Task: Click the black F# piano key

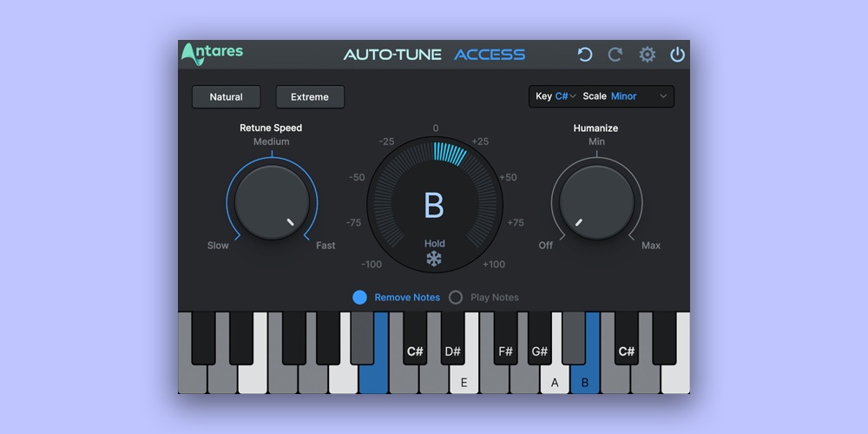Action: click(505, 338)
